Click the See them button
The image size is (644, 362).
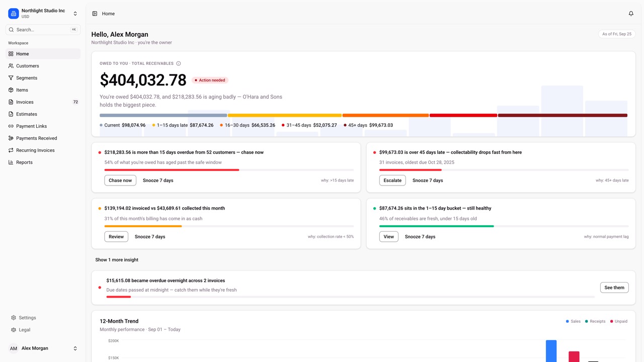pos(614,288)
